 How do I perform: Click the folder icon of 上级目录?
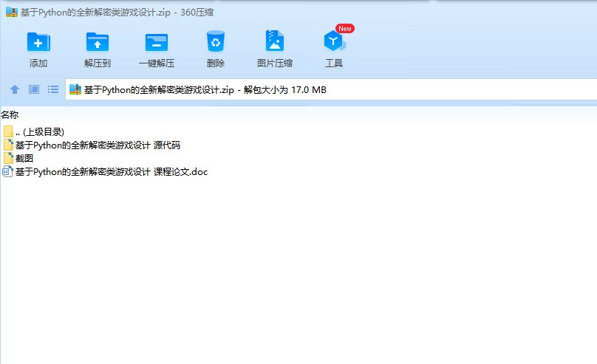[8, 131]
